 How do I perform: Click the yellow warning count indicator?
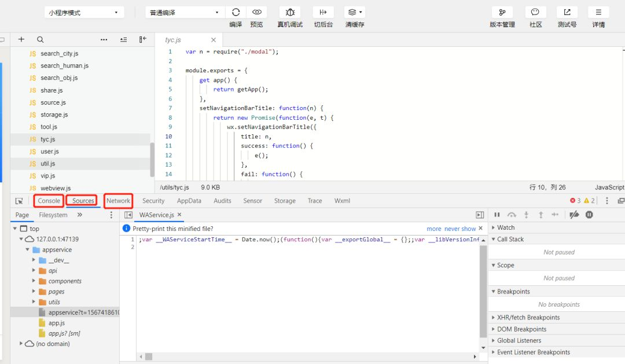(x=589, y=201)
